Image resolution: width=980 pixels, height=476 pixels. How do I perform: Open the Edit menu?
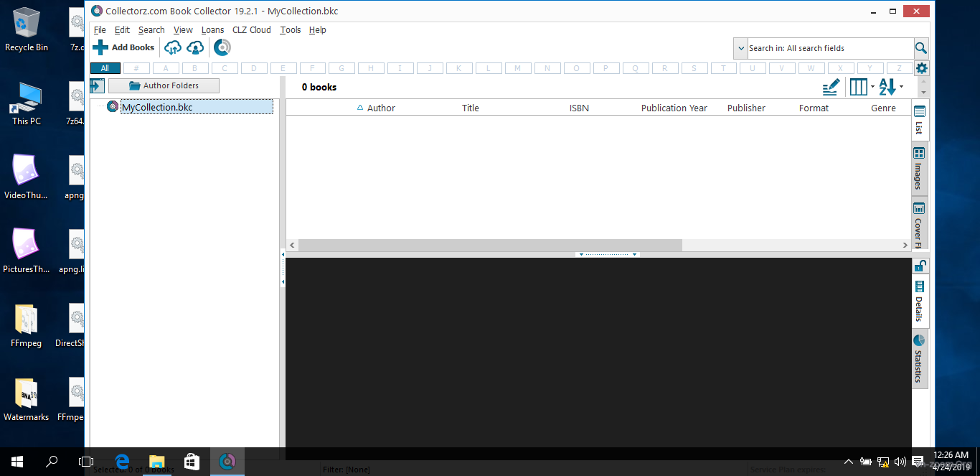(x=122, y=30)
